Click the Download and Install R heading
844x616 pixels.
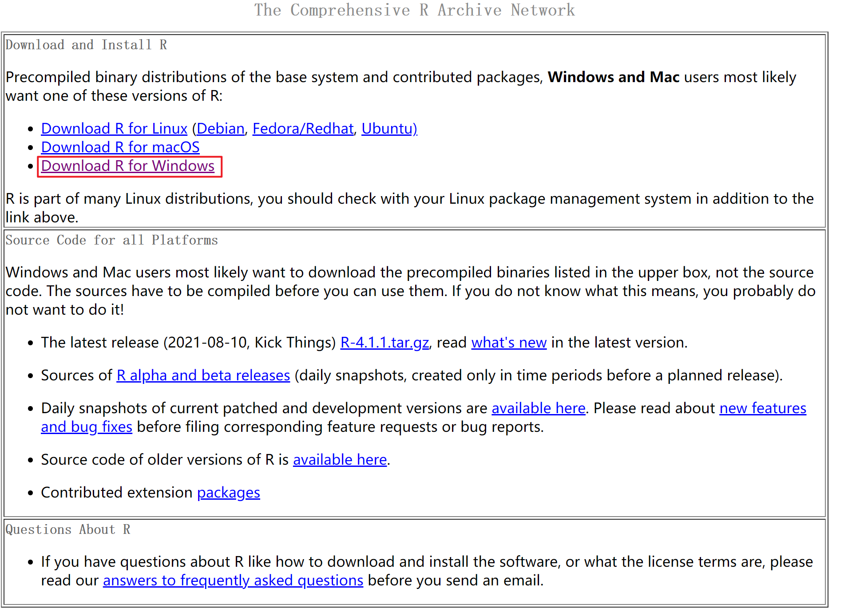[x=86, y=45]
